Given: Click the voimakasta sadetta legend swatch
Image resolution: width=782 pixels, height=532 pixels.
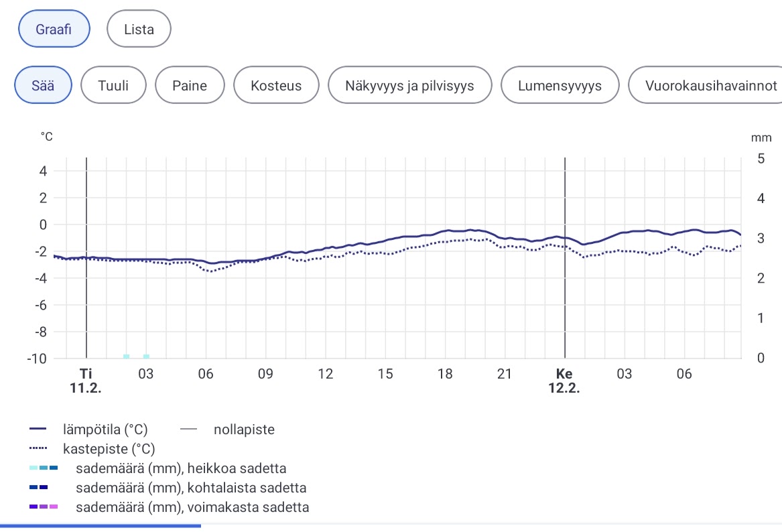Looking at the screenshot, I should tap(44, 507).
